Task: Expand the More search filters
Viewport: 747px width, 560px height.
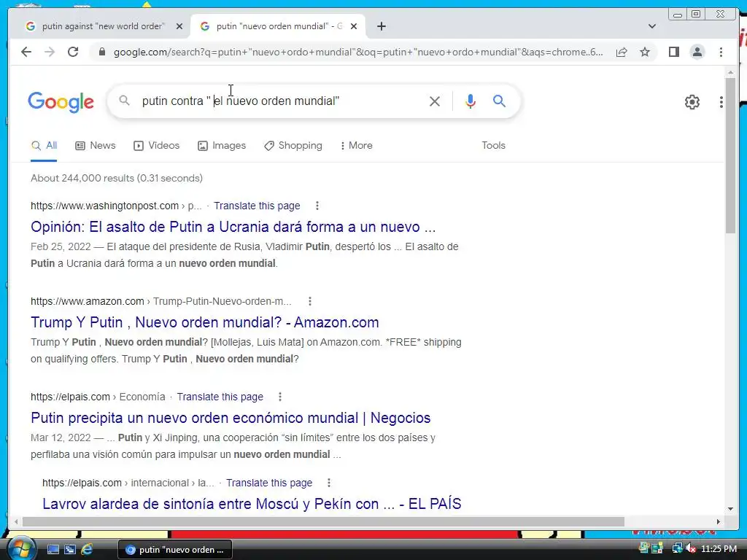Action: point(356,145)
